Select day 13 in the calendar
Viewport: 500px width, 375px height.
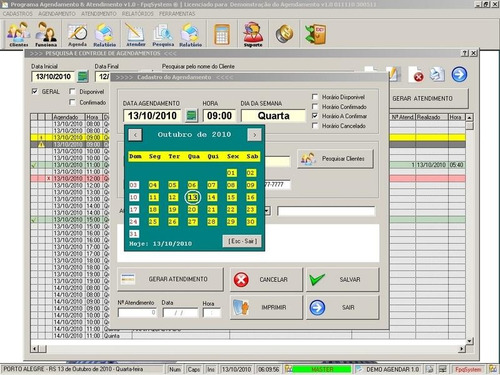(x=192, y=197)
